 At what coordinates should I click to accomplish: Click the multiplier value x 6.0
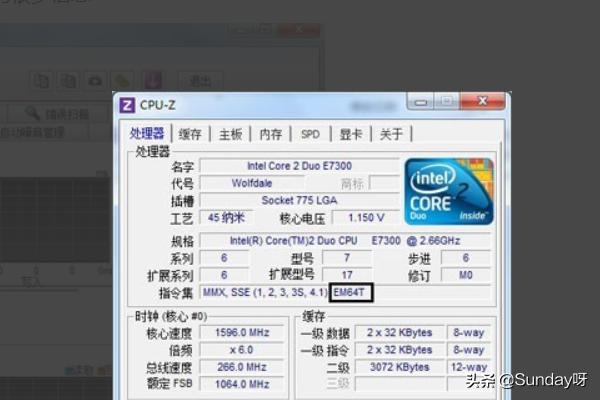point(242,350)
